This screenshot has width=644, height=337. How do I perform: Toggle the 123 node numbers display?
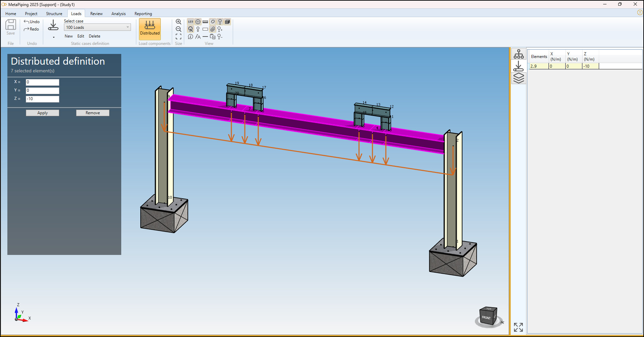(x=191, y=22)
